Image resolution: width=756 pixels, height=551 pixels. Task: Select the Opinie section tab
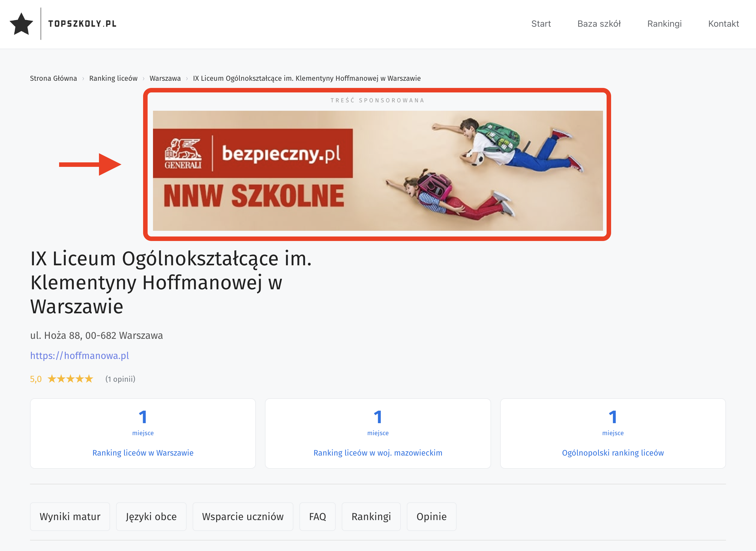[x=431, y=516]
